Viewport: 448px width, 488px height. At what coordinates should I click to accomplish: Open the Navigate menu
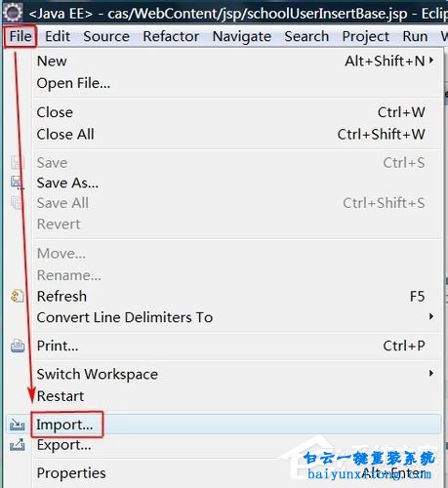tap(242, 36)
